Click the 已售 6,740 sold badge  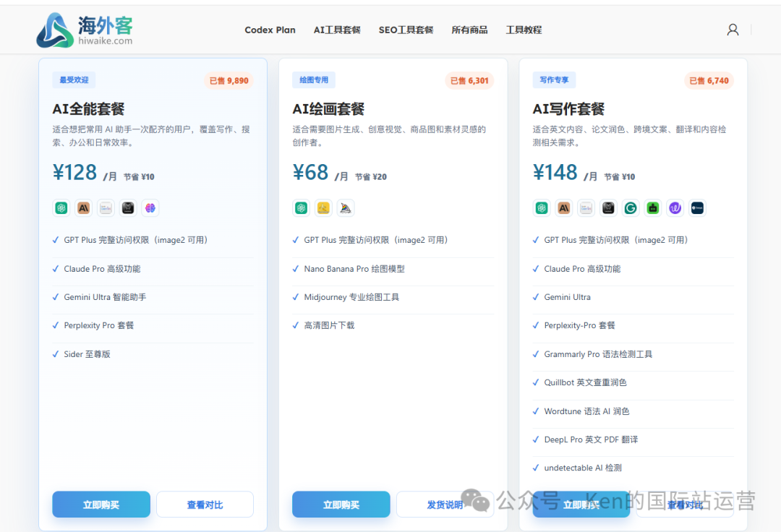[709, 81]
